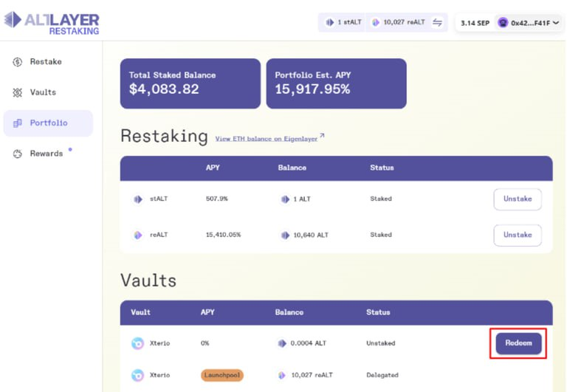Click the reALT token icon in Restaking table

click(138, 235)
